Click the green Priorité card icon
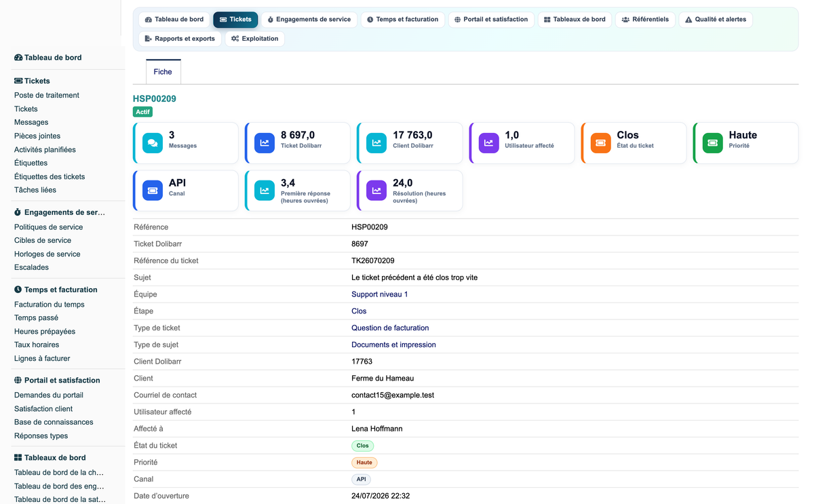This screenshot has width=814, height=504. pos(712,143)
